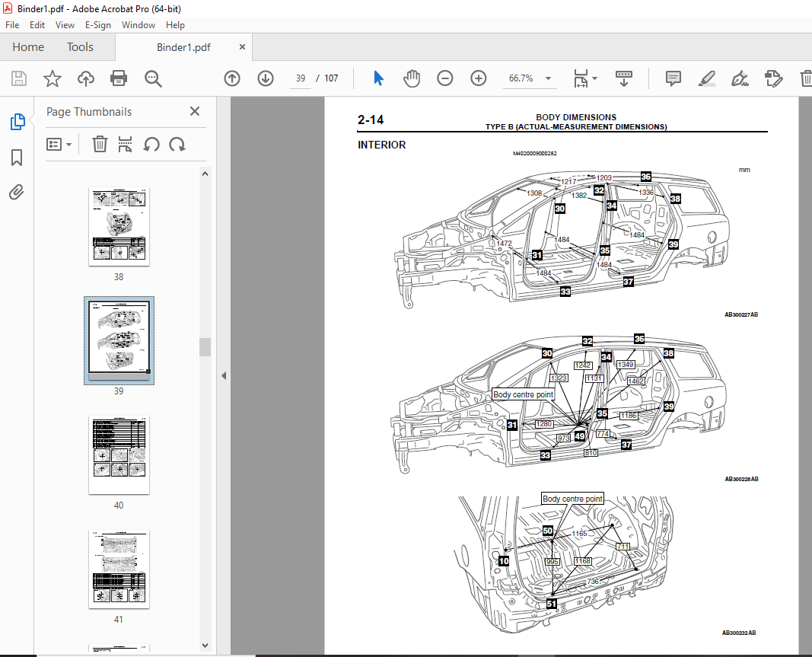The height and width of the screenshot is (657, 812).
Task: Go to next page arrow
Action: (x=265, y=78)
